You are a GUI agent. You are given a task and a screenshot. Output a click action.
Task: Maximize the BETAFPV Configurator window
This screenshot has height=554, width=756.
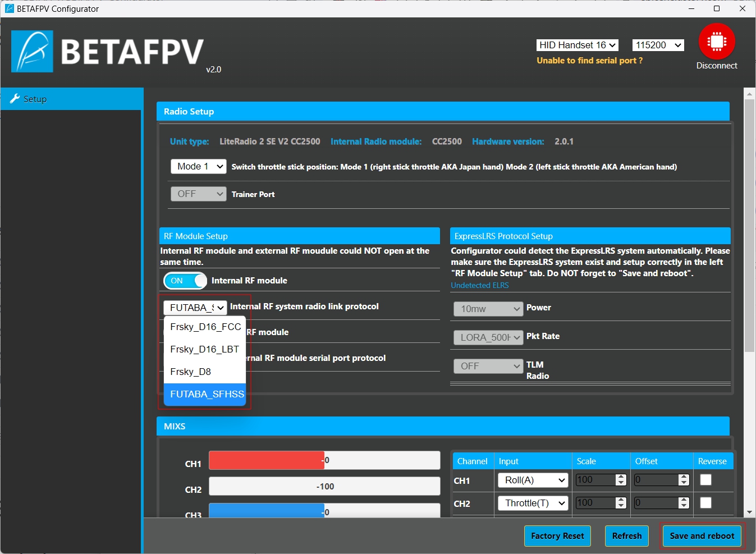[x=717, y=8]
